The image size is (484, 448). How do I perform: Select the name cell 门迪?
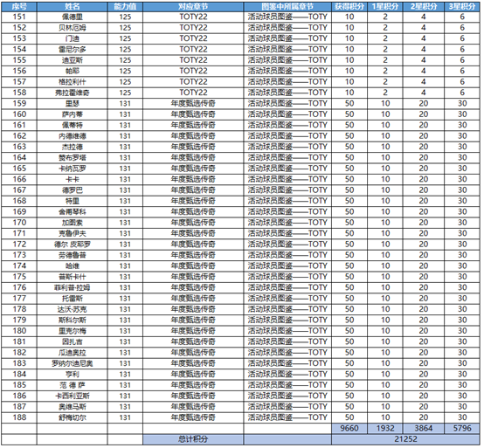click(x=73, y=38)
